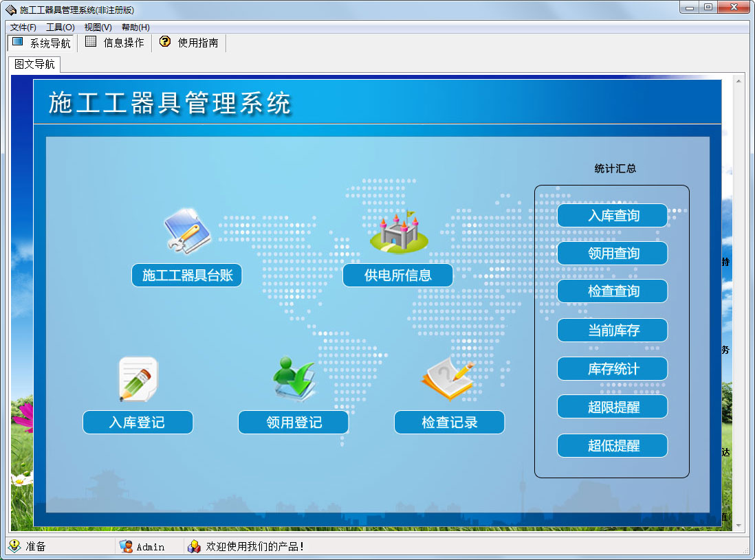Click the green-arrow user requisition icon
The width and height of the screenshot is (755, 560).
[294, 379]
